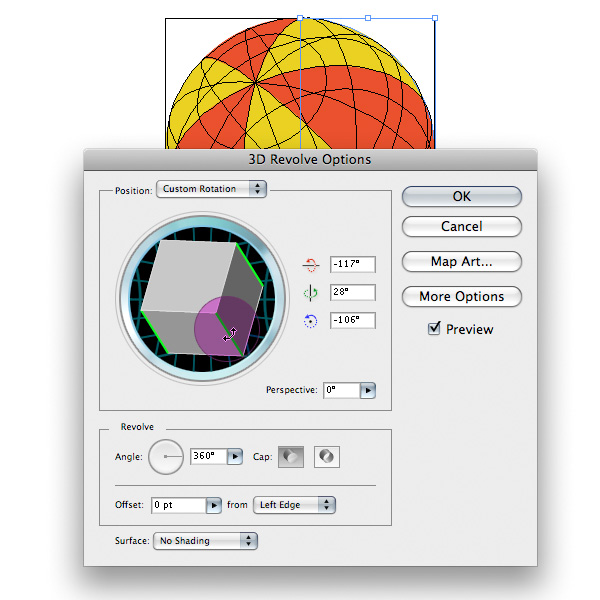Click the More Options button

tap(461, 297)
